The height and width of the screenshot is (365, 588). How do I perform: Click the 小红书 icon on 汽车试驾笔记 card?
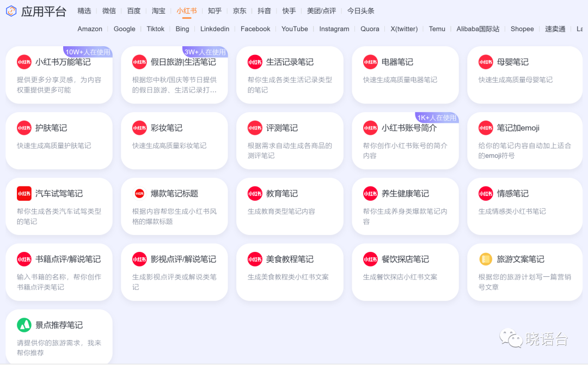24,193
